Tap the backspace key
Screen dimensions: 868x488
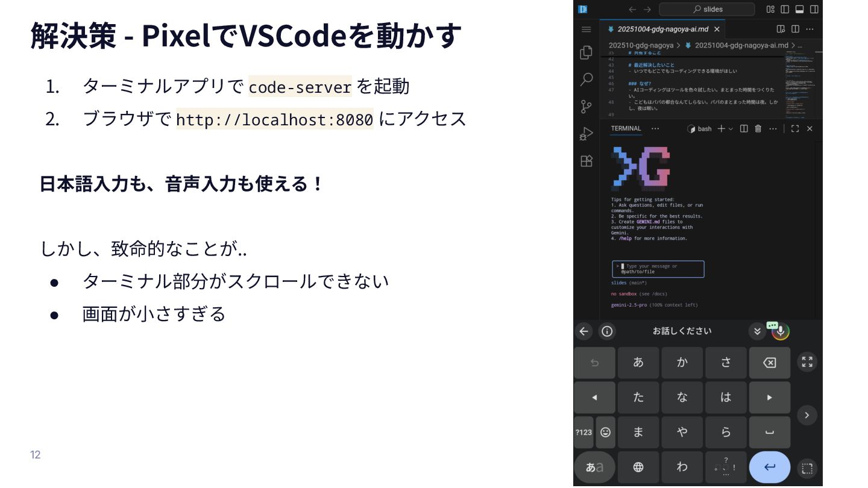pyautogui.click(x=770, y=363)
